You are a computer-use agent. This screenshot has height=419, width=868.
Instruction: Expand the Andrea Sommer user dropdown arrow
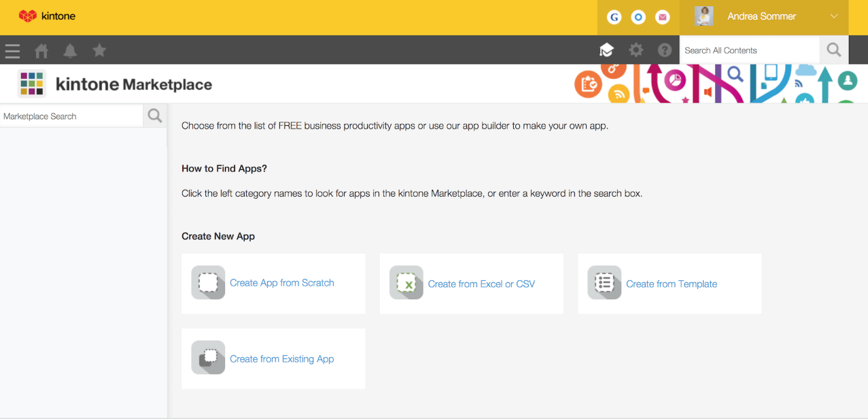(834, 16)
